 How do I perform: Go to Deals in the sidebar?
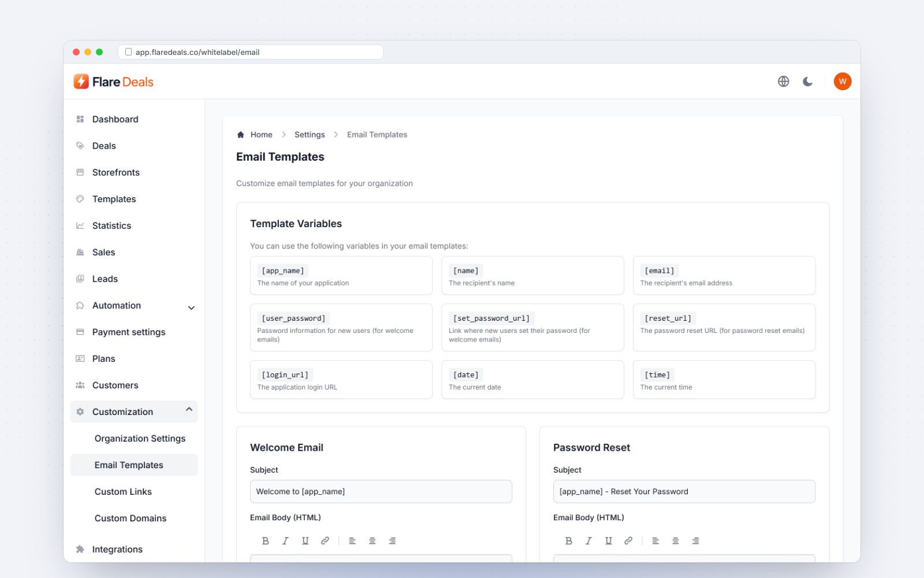[134, 146]
